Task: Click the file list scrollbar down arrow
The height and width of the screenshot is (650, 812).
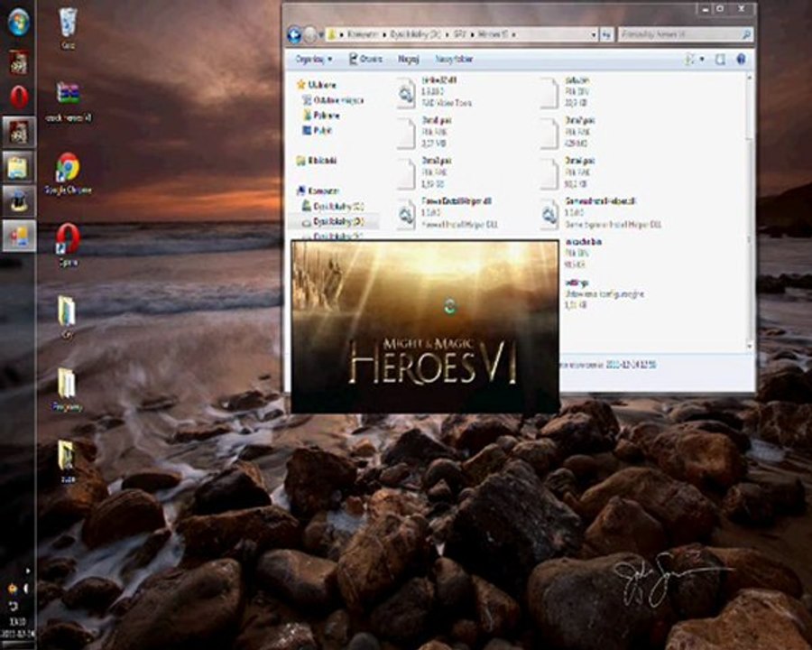Action: [x=750, y=347]
